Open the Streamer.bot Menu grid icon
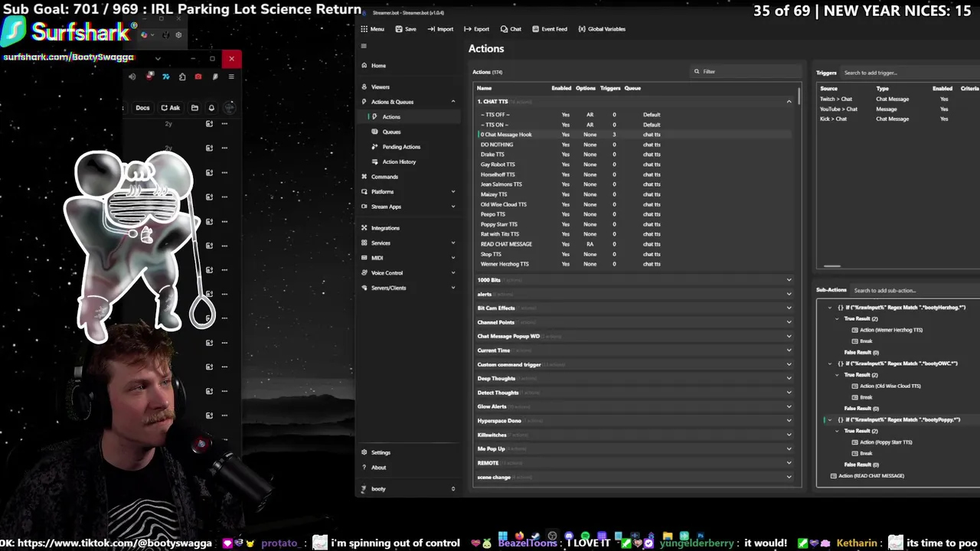This screenshot has width=980, height=551. click(x=364, y=29)
